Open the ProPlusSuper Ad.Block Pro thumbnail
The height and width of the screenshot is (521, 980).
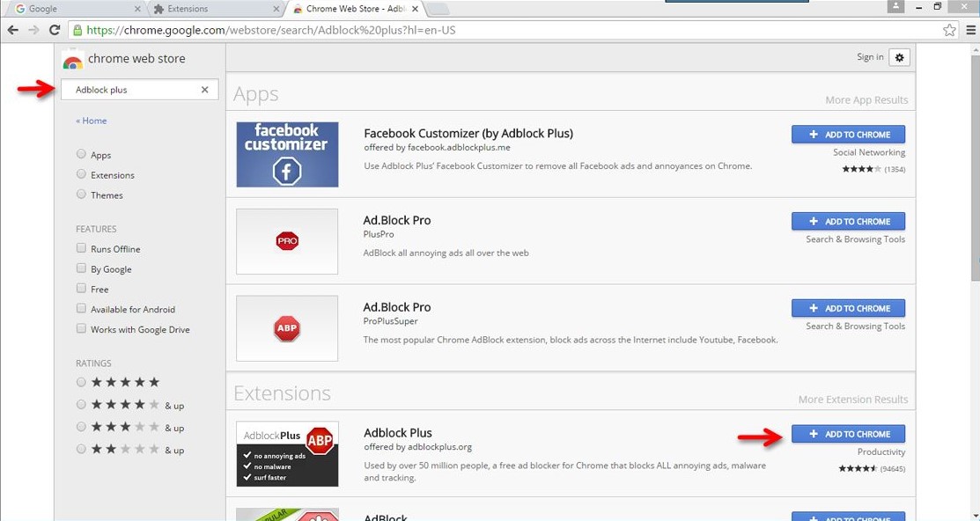tap(288, 328)
